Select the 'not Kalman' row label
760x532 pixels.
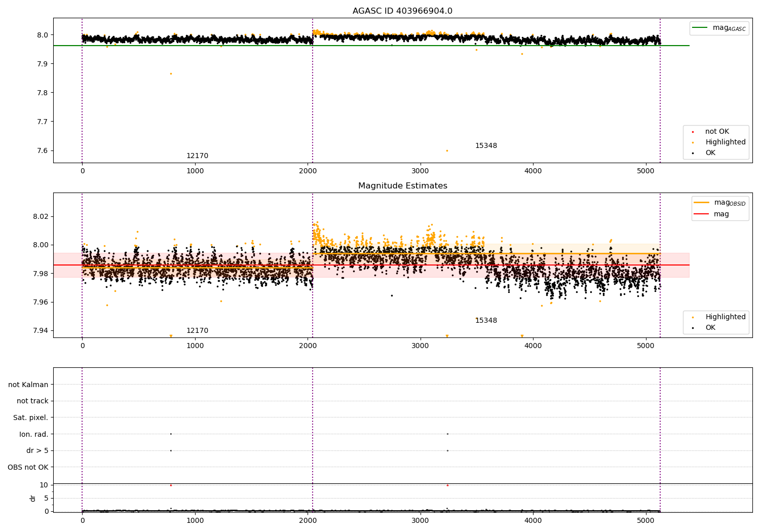pyautogui.click(x=28, y=385)
